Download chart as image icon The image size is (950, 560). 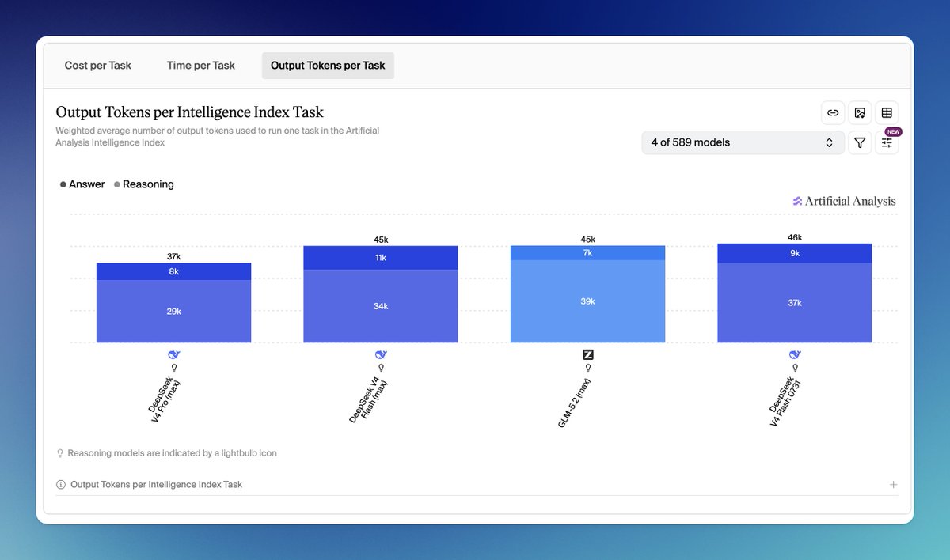coord(860,113)
